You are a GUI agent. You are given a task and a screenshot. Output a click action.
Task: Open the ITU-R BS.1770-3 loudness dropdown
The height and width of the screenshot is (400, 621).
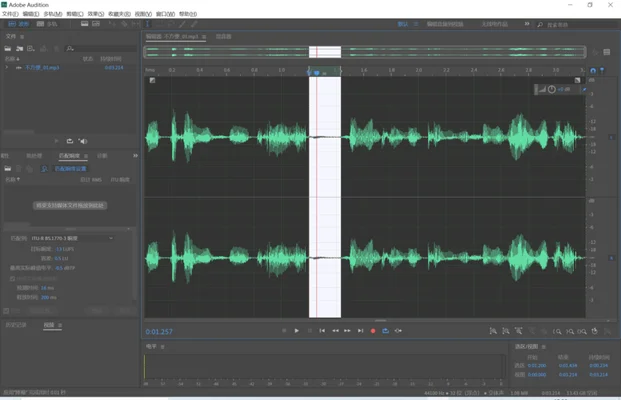click(72, 238)
